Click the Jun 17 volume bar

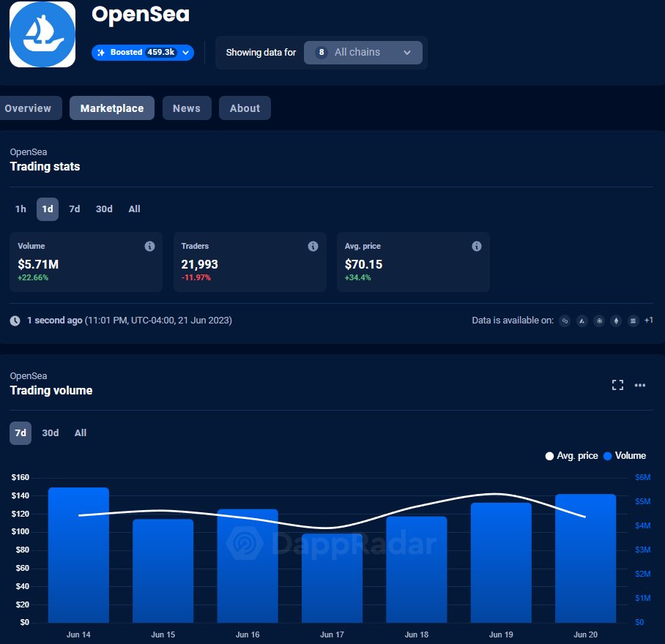coord(332,578)
